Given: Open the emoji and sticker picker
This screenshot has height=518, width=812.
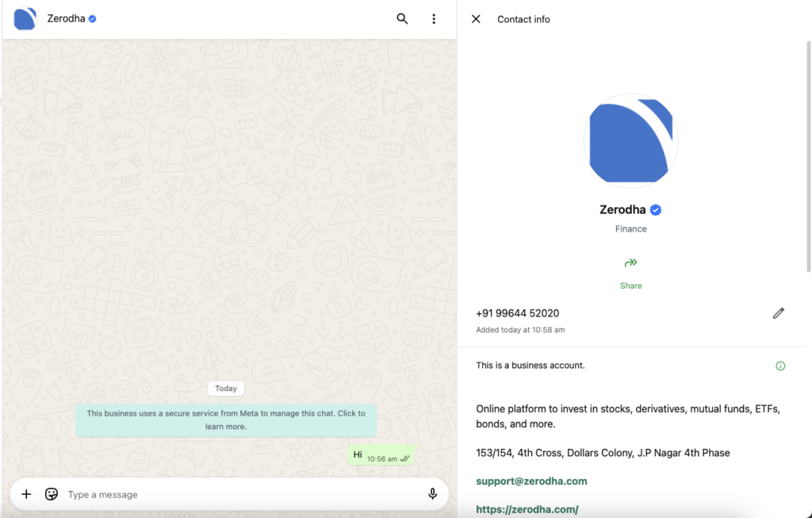Looking at the screenshot, I should click(x=52, y=494).
